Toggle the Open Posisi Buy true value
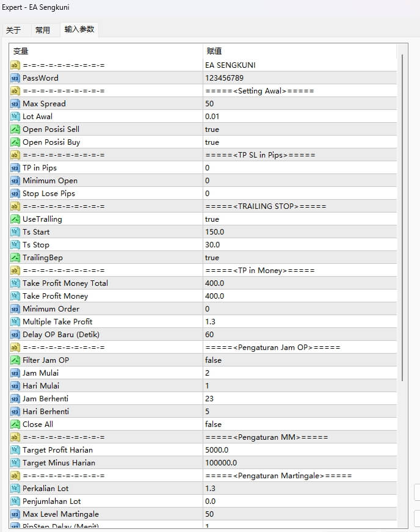The image size is (420, 532). (x=212, y=142)
